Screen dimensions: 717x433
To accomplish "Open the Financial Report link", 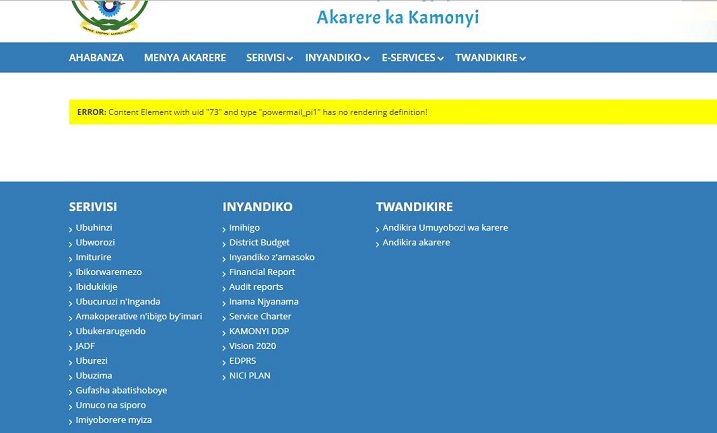I will pos(262,272).
